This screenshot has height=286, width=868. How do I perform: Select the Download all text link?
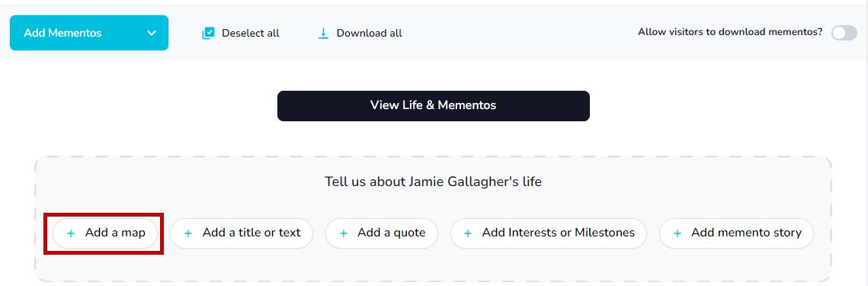tap(370, 34)
